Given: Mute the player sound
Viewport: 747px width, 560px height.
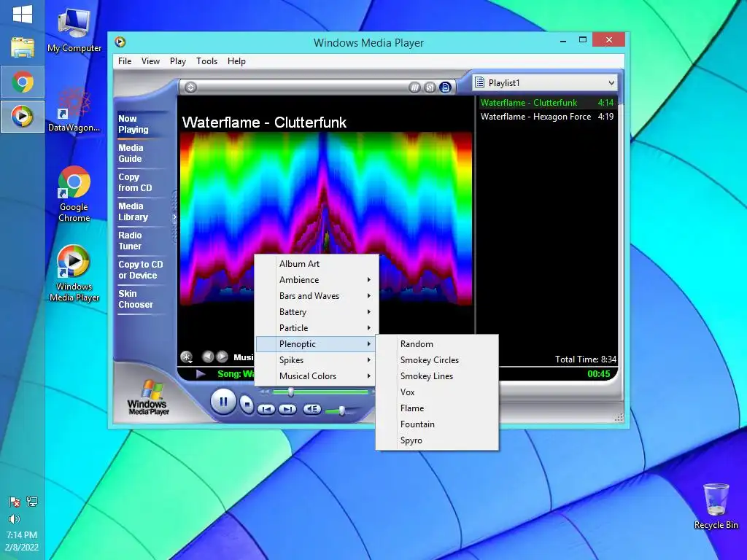Looking at the screenshot, I should click(312, 408).
